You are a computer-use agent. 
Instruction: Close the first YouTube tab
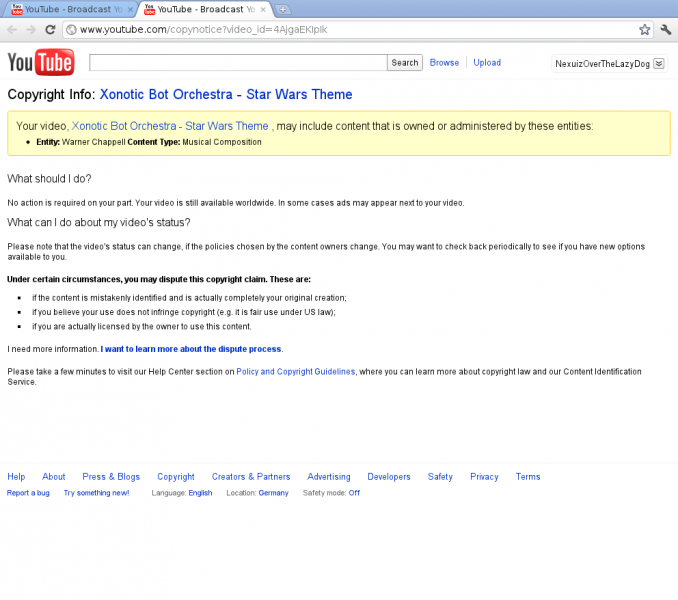130,9
